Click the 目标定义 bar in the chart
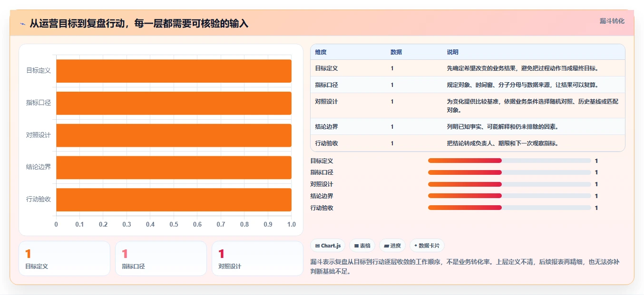 174,71
